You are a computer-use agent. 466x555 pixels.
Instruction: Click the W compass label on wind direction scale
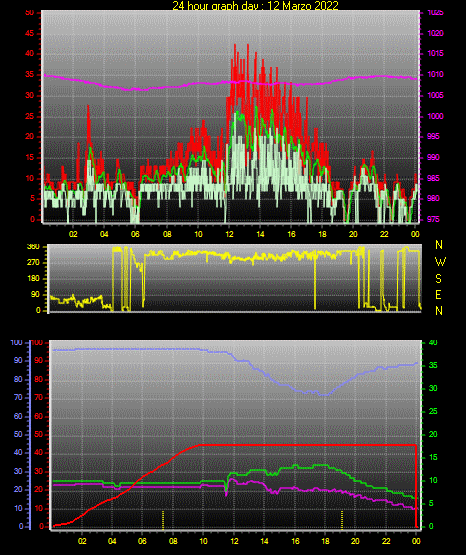tap(440, 262)
